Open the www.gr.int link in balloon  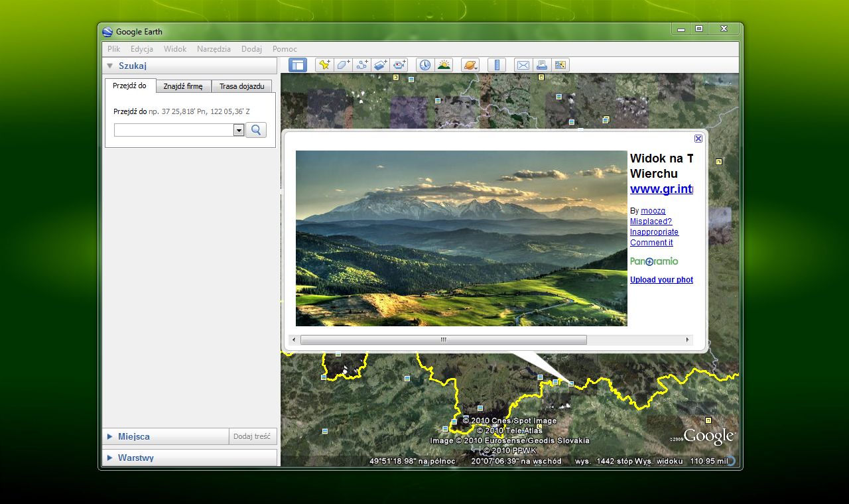(661, 189)
